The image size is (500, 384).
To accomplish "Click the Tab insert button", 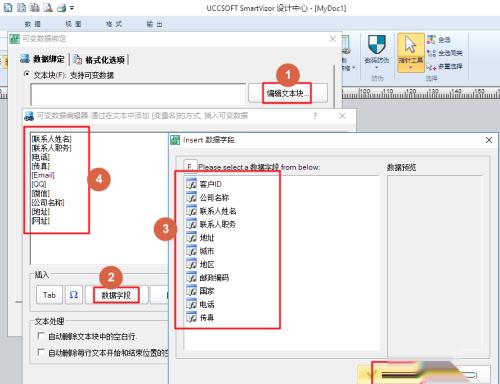I will point(49,295).
